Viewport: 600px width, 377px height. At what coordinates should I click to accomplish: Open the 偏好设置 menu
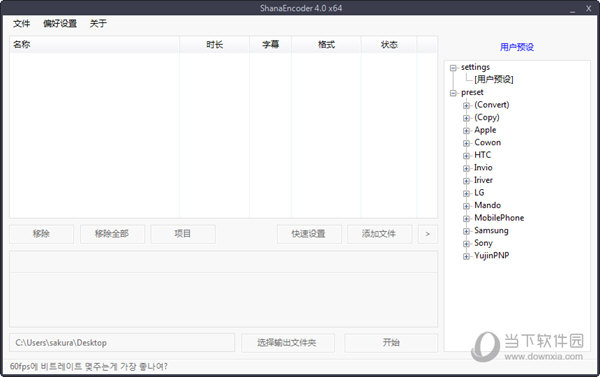point(60,24)
